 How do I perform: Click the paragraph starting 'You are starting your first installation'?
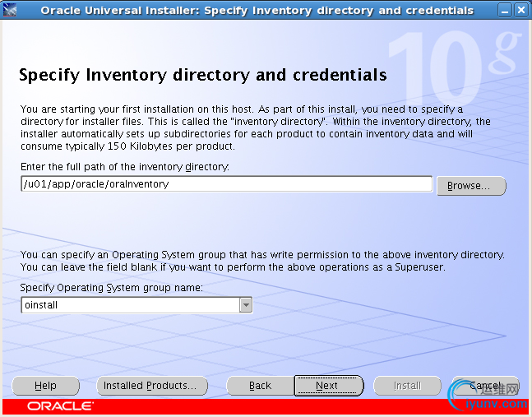[x=255, y=127]
